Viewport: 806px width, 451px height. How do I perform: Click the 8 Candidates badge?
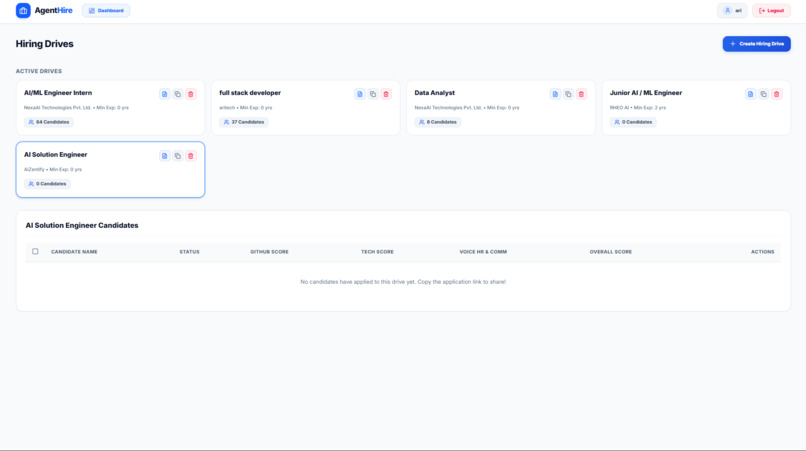click(438, 122)
